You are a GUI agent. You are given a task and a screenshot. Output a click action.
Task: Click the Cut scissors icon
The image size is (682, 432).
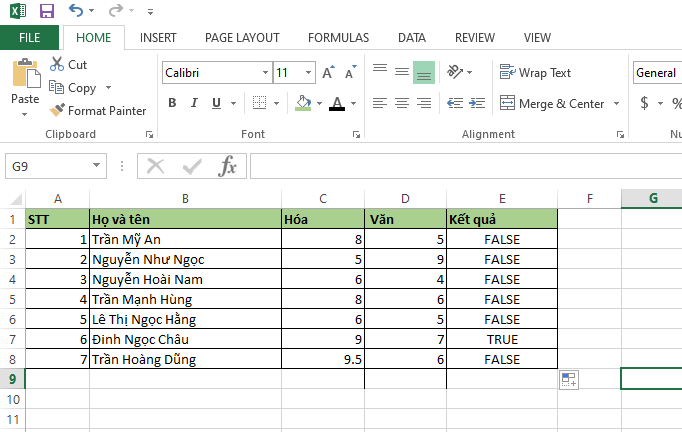pos(57,64)
